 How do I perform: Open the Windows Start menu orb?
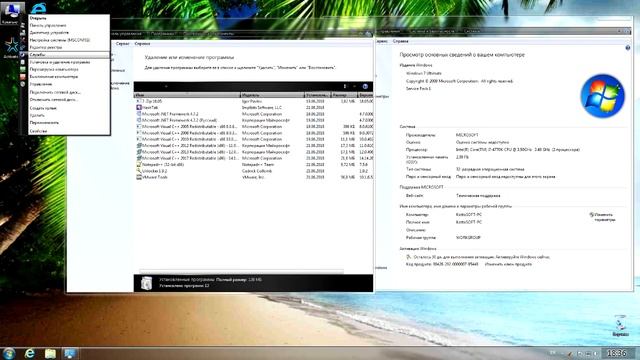tap(9, 353)
